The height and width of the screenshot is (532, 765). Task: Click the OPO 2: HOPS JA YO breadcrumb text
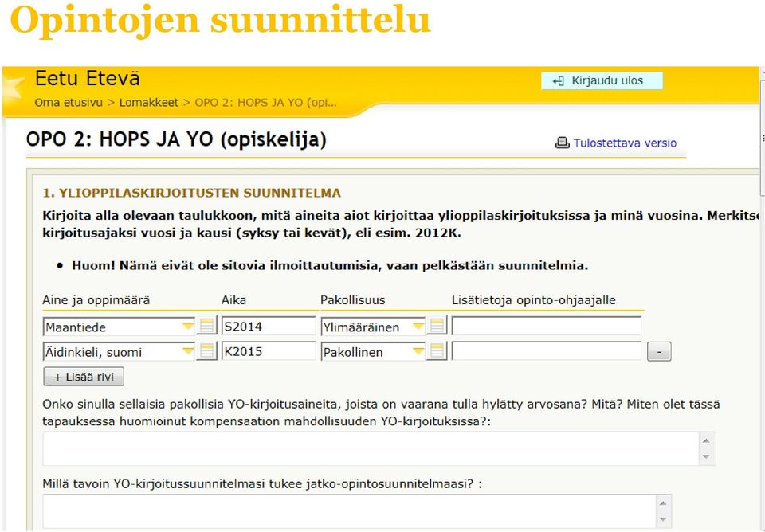tap(266, 103)
